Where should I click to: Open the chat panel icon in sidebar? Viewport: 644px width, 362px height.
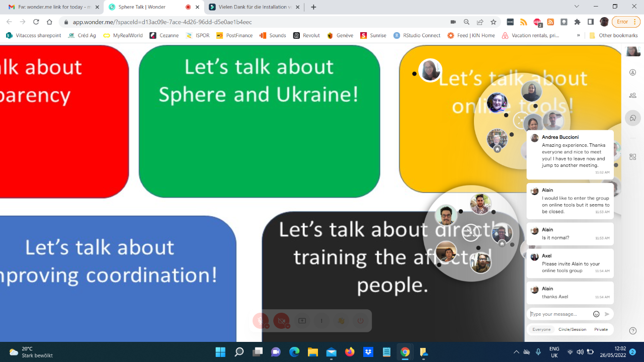[x=632, y=118]
